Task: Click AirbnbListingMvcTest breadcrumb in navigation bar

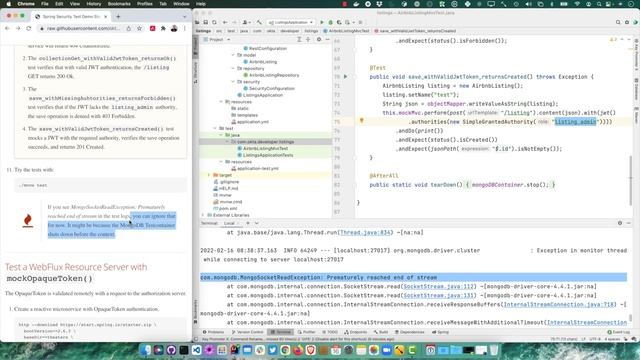Action: click(x=346, y=31)
